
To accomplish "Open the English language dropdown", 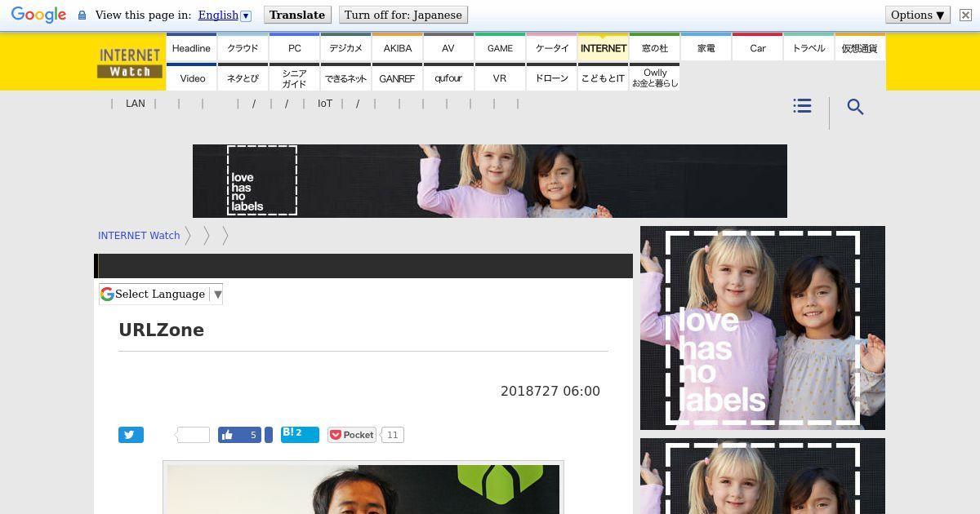I will coord(225,16).
